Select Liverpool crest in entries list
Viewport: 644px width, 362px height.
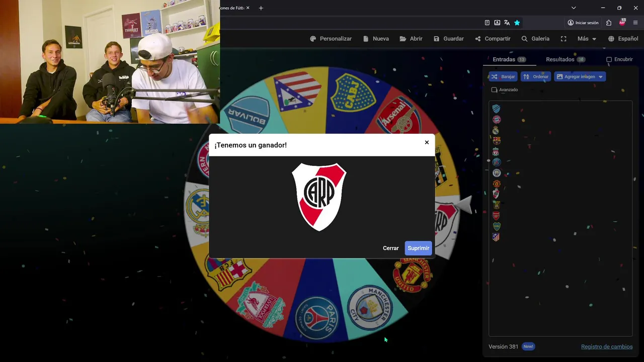pyautogui.click(x=496, y=151)
